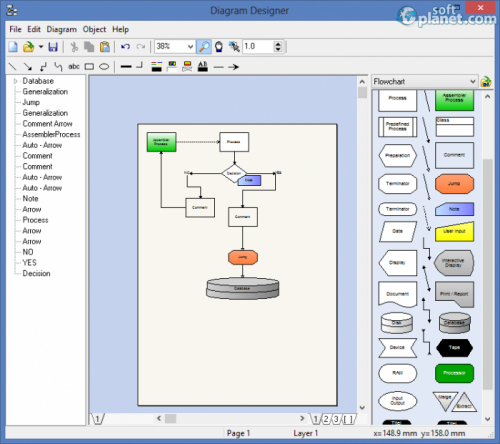Pick the RAM palette shape

[x=397, y=373]
